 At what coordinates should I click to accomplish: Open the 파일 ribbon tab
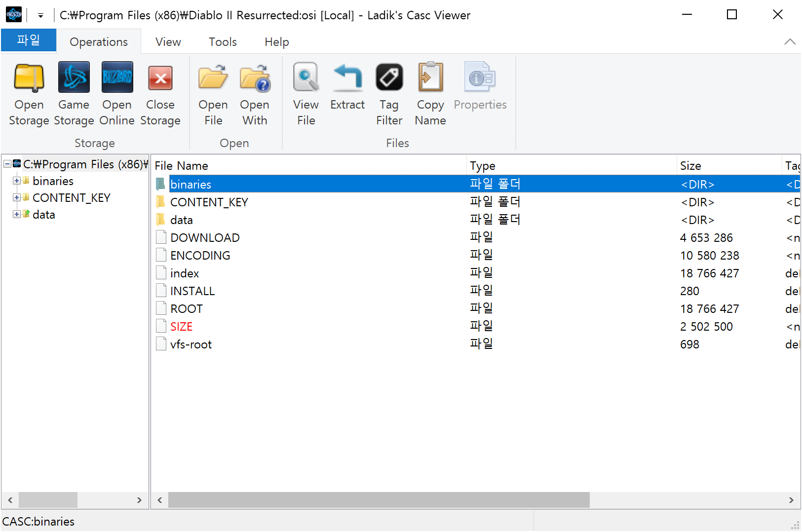[x=29, y=40]
